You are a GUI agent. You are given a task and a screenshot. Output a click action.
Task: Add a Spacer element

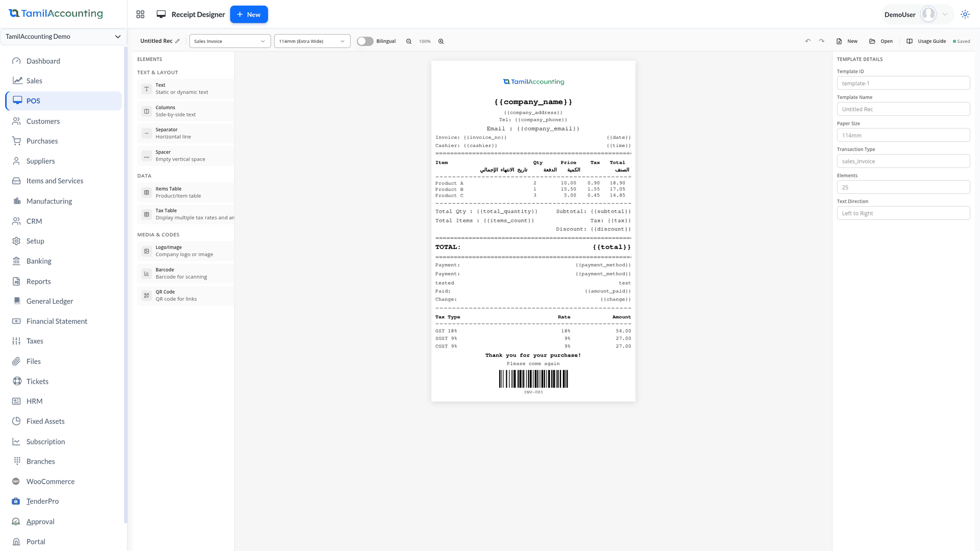click(186, 156)
